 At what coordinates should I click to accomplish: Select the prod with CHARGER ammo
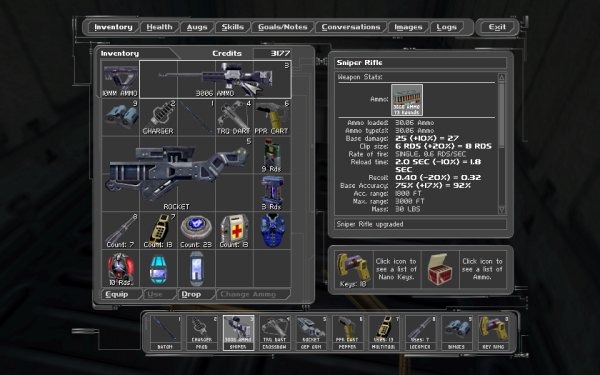click(158, 117)
